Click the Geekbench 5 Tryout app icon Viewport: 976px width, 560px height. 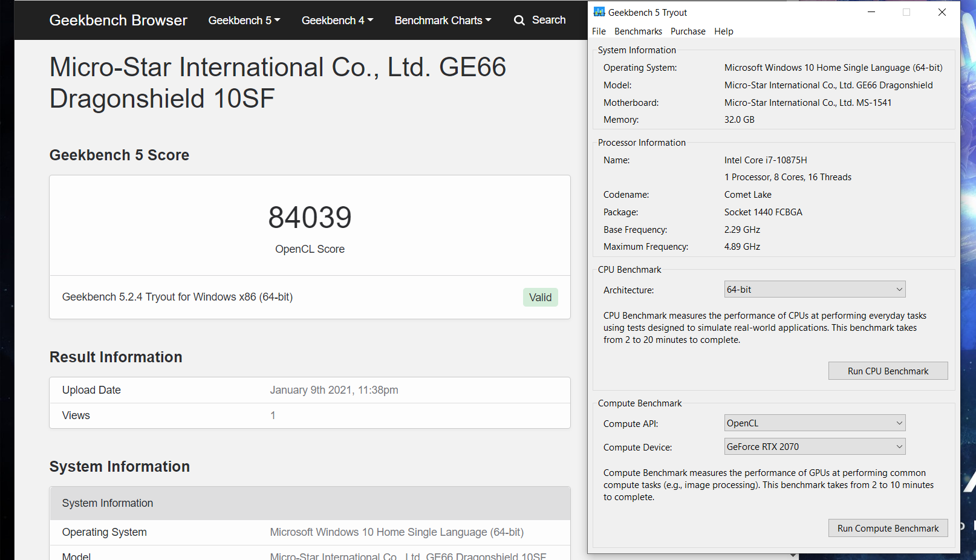[x=599, y=12]
